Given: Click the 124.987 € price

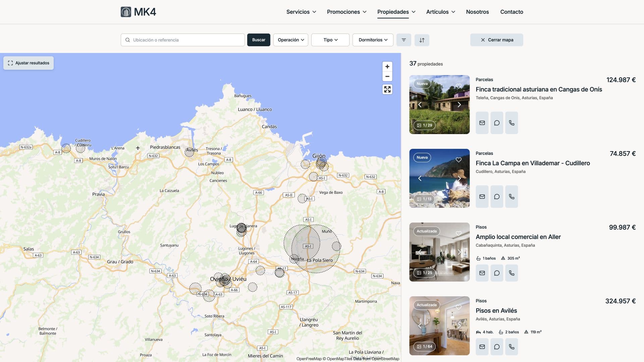Looking at the screenshot, I should (x=621, y=80).
